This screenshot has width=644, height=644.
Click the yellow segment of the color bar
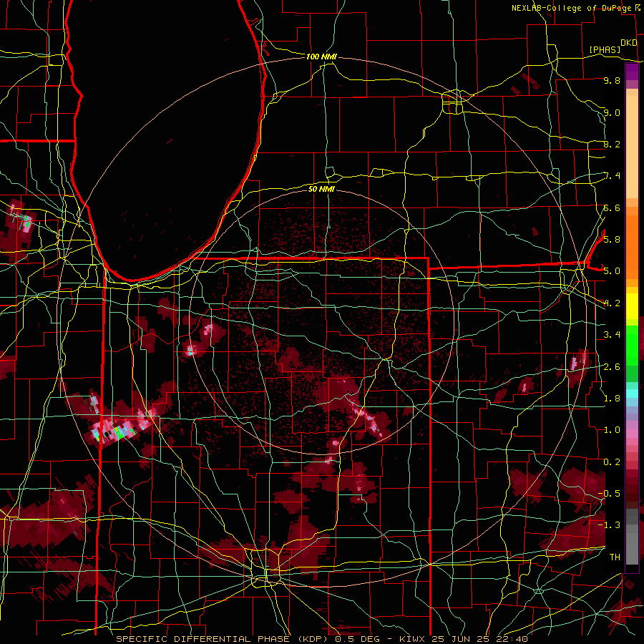(632, 306)
